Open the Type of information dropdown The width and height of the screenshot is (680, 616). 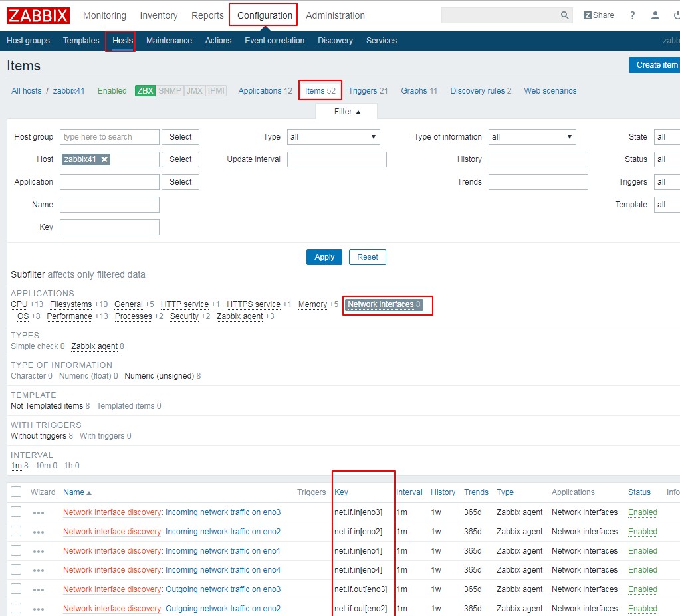[532, 137]
